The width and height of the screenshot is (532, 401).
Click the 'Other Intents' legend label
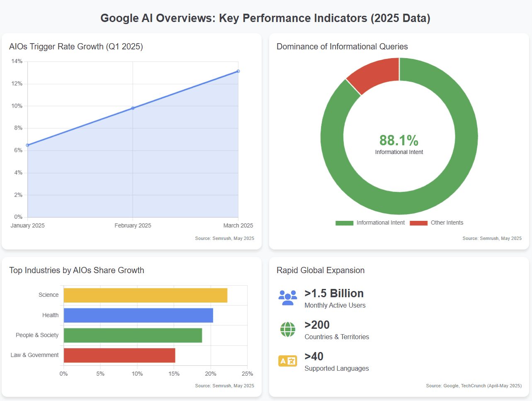click(447, 223)
